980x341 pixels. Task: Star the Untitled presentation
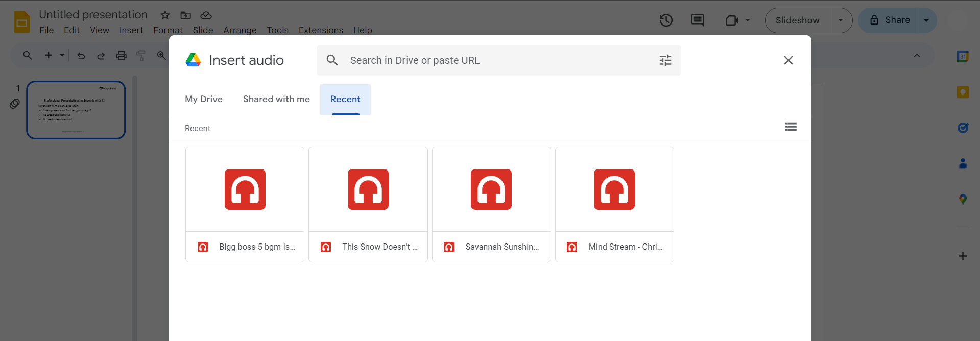point(165,15)
